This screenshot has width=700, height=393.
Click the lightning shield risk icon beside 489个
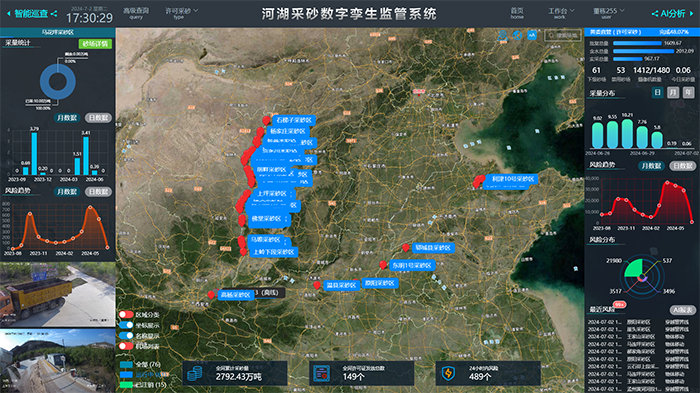coord(448,373)
